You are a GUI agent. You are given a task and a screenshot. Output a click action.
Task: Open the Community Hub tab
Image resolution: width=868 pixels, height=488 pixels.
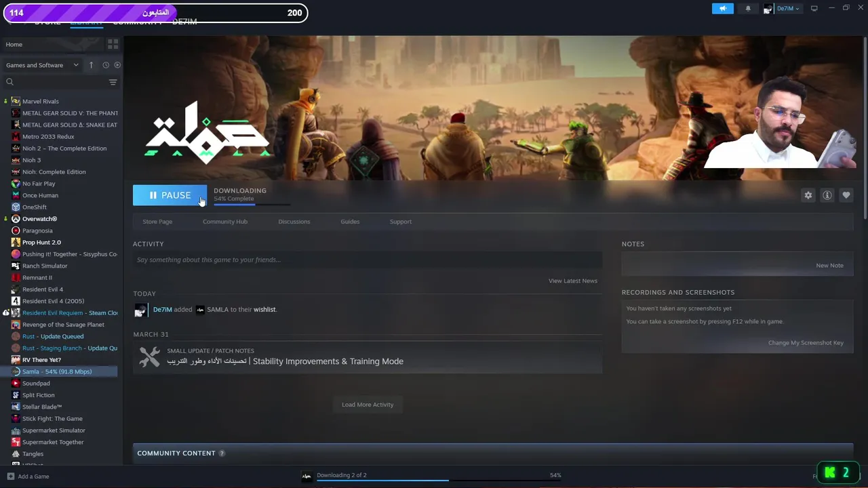(x=225, y=222)
